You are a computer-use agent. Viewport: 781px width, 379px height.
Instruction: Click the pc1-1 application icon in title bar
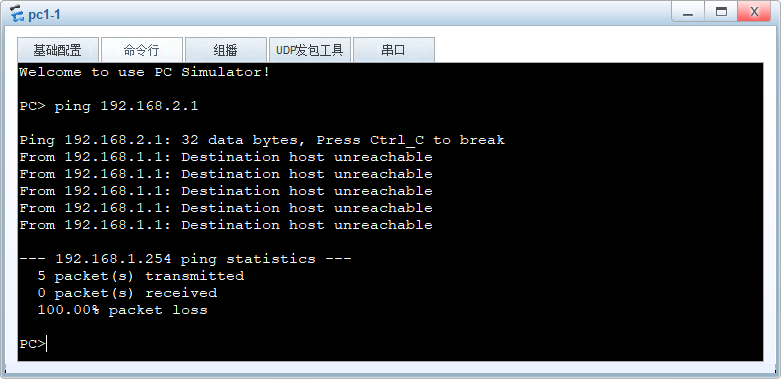16,14
